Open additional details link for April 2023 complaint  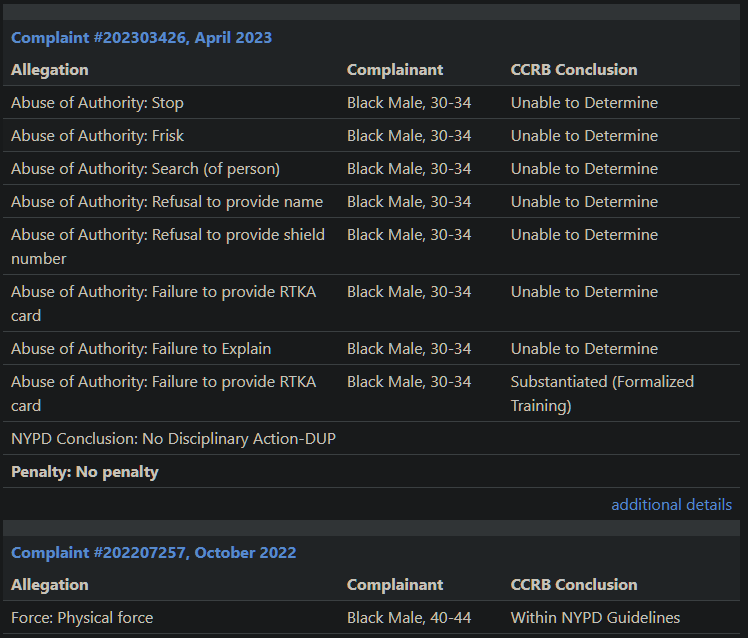(x=671, y=504)
